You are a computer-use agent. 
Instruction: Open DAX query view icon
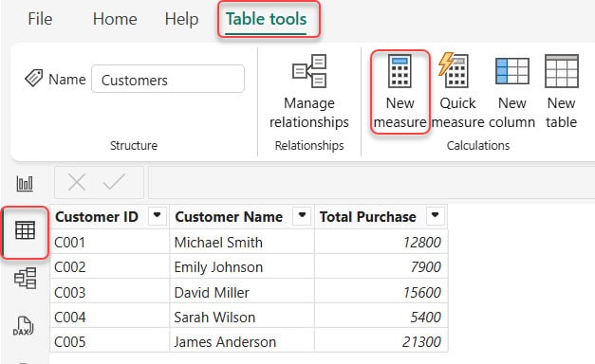click(x=23, y=326)
